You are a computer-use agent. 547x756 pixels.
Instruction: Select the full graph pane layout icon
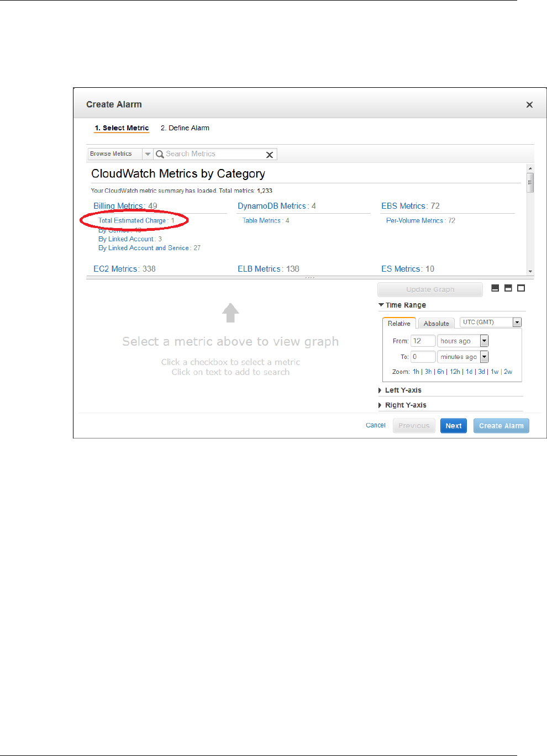click(520, 288)
